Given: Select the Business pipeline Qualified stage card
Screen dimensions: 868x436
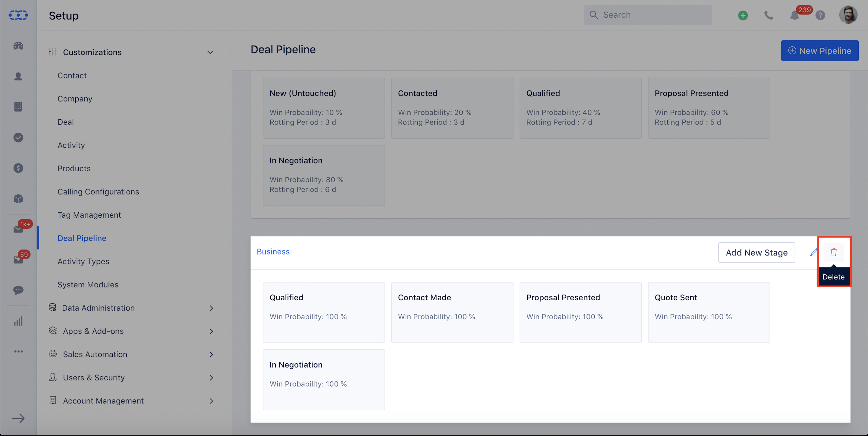Looking at the screenshot, I should click(x=323, y=312).
